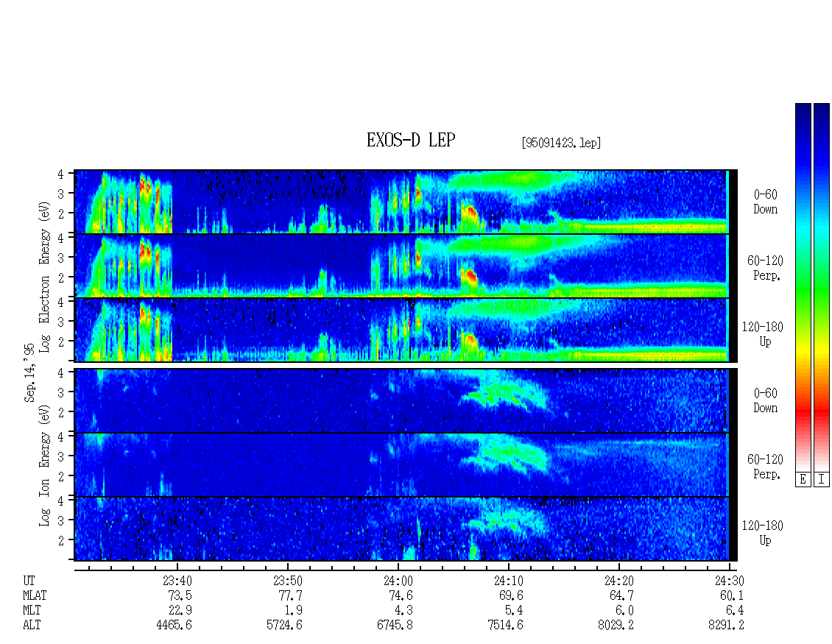832x644 pixels.
Task: Click the MLAT row header
Action: point(35,595)
